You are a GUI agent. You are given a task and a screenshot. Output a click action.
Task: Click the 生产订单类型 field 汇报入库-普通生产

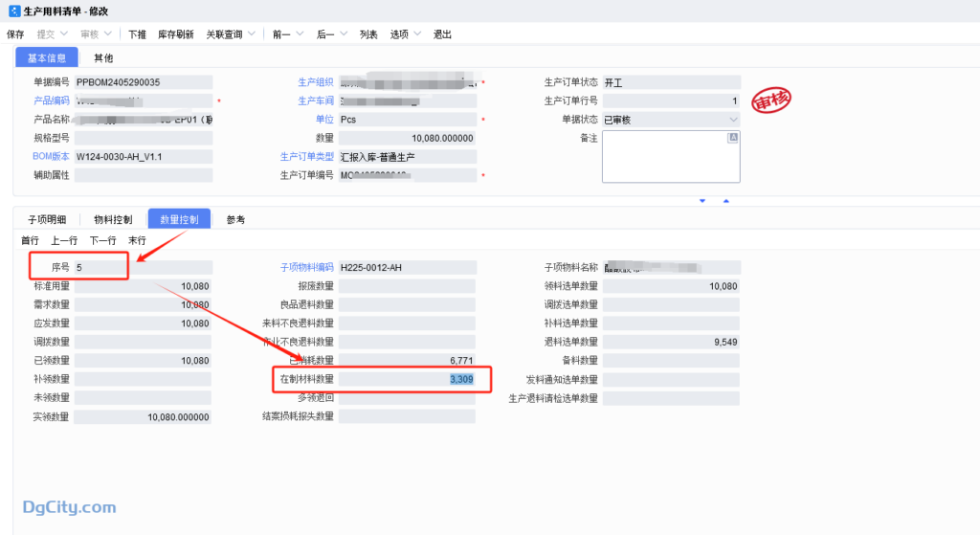(408, 156)
